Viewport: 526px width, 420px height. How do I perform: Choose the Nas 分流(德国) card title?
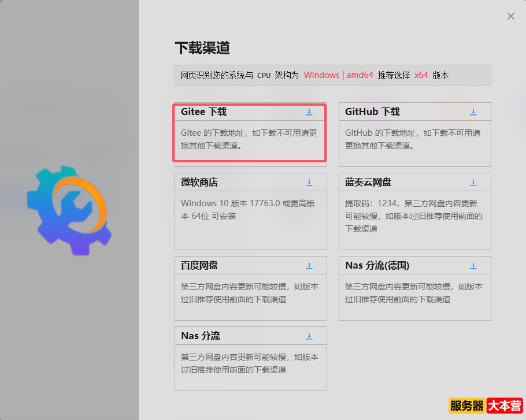(377, 266)
